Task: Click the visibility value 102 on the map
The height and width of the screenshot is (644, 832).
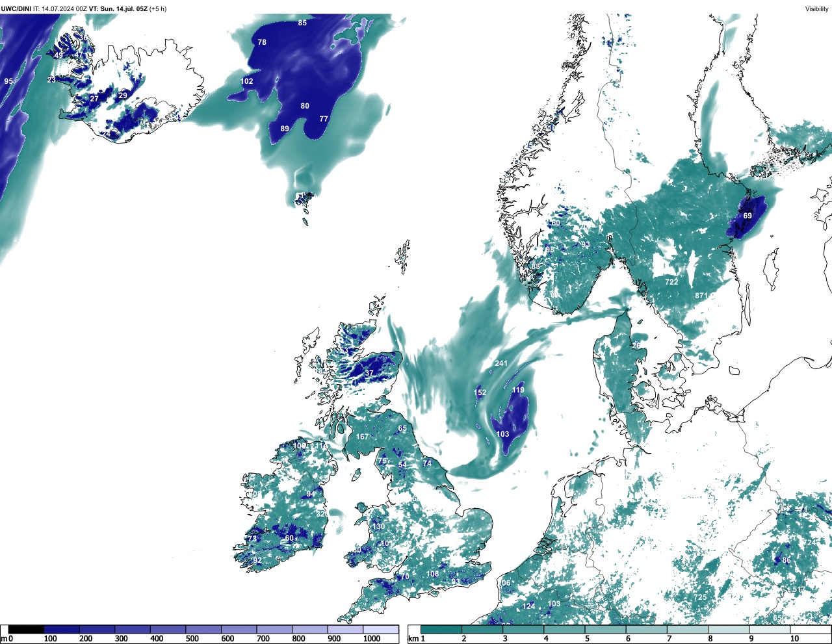Action: 247,81
